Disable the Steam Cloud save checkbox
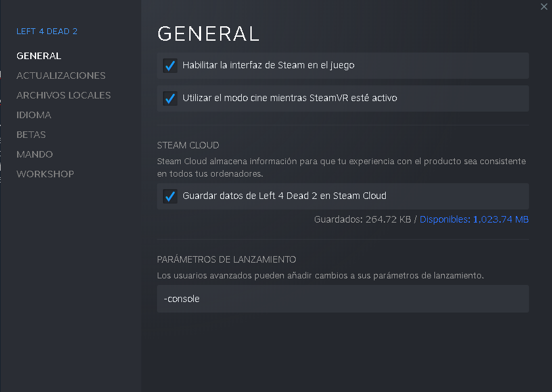The width and height of the screenshot is (552, 392). (x=170, y=196)
